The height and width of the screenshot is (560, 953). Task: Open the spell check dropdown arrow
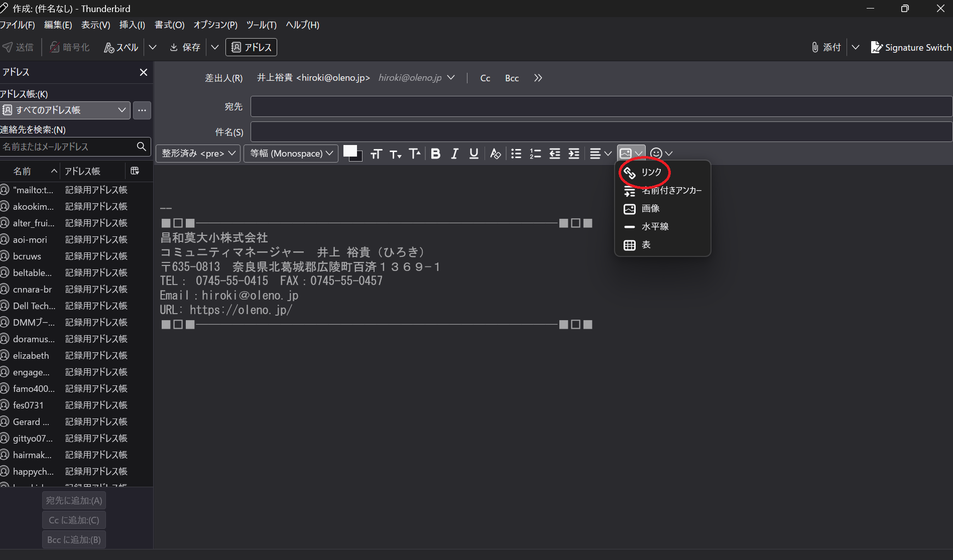point(153,47)
